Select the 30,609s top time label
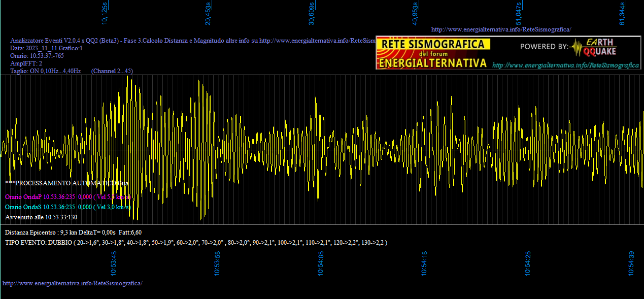644x299 pixels. (312, 14)
